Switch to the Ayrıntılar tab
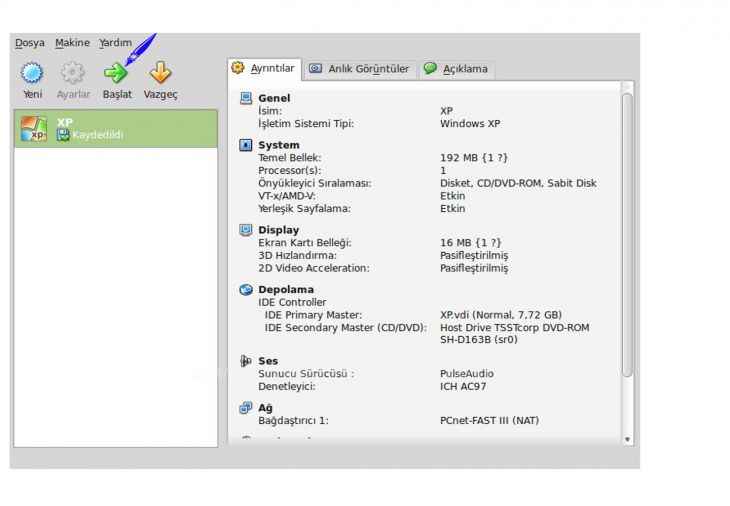 (264, 69)
